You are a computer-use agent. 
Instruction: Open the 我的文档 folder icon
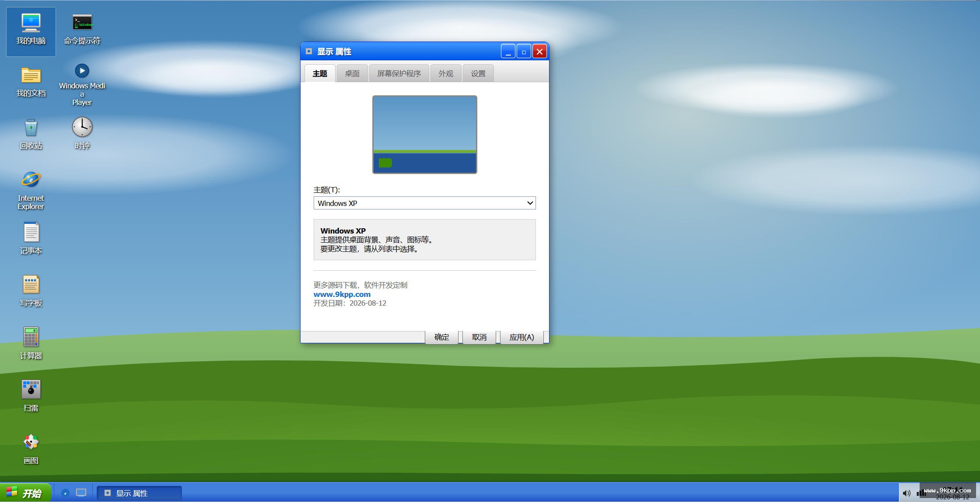pyautogui.click(x=31, y=83)
